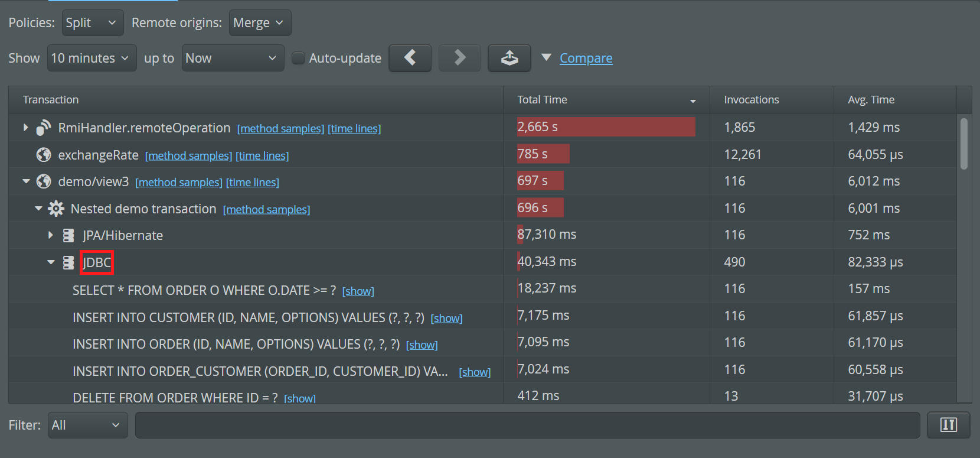The height and width of the screenshot is (458, 980).
Task: Open method samples for demo/view3
Action: [179, 182]
